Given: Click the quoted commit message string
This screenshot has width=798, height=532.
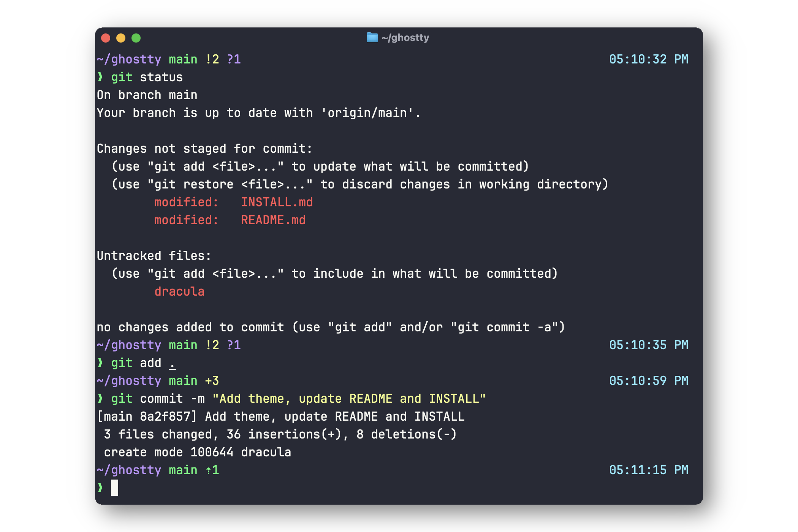Looking at the screenshot, I should (x=349, y=399).
